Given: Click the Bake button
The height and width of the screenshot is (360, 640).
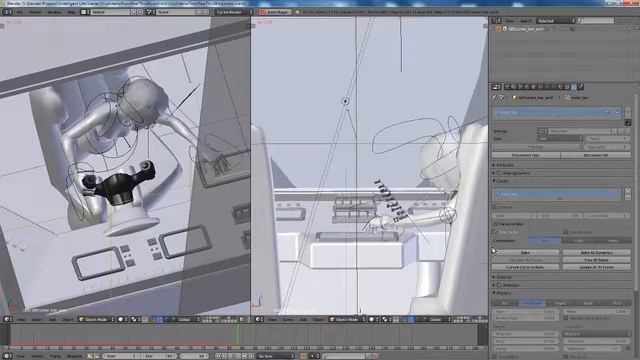Looking at the screenshot, I should click(x=526, y=253).
